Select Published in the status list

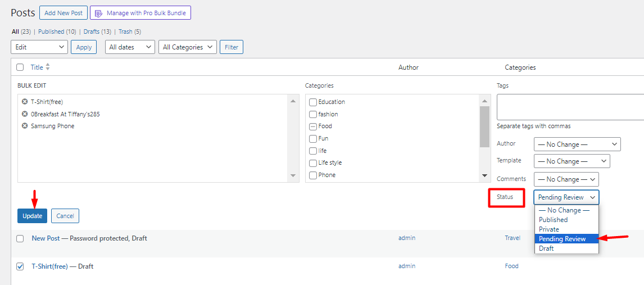(x=553, y=220)
